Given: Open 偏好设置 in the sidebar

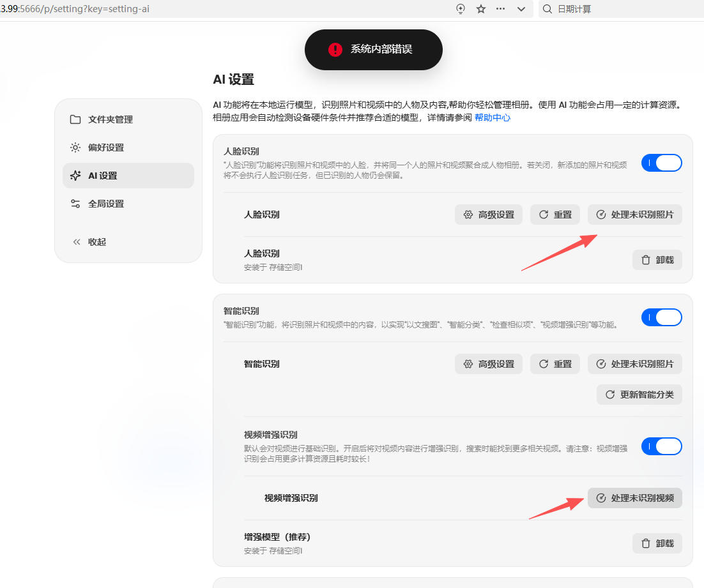Looking at the screenshot, I should [128, 147].
